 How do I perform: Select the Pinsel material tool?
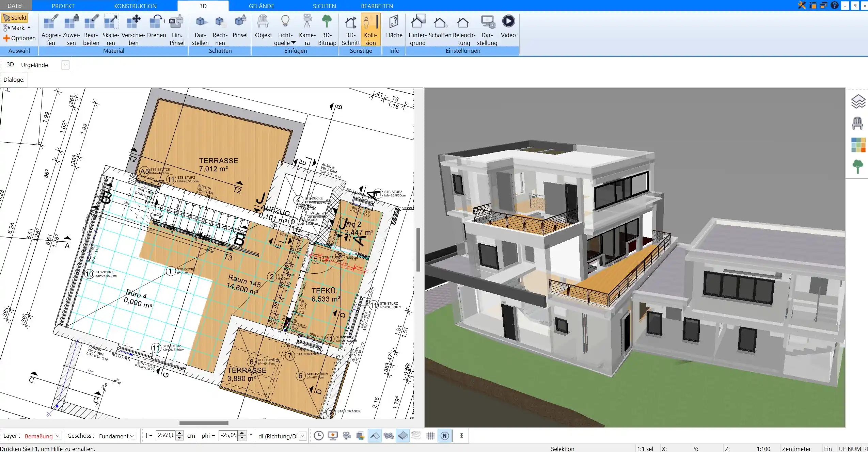point(240,27)
